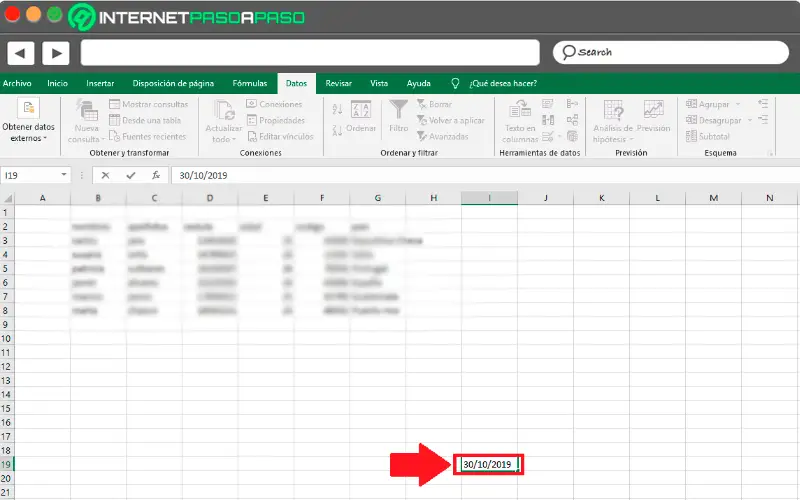Click the browser forward arrow button
800x500 pixels.
point(56,53)
